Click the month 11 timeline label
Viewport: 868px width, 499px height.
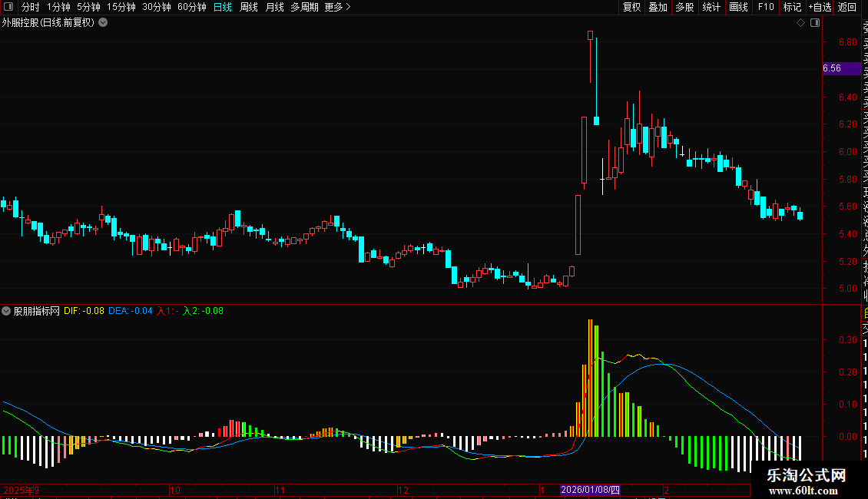click(280, 490)
